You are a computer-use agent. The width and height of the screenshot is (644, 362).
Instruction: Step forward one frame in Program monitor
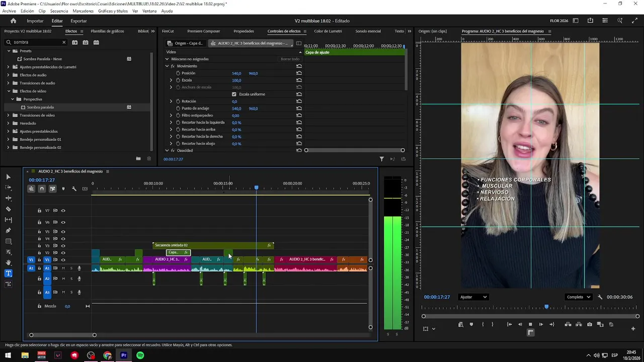click(541, 324)
